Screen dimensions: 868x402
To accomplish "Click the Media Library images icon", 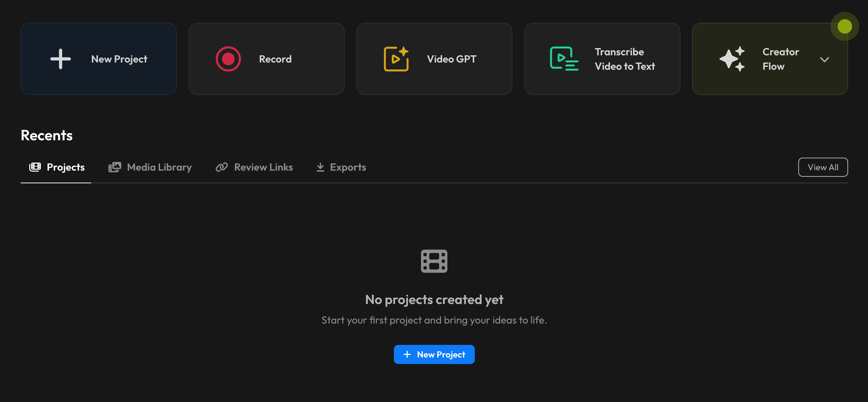I will (x=115, y=167).
